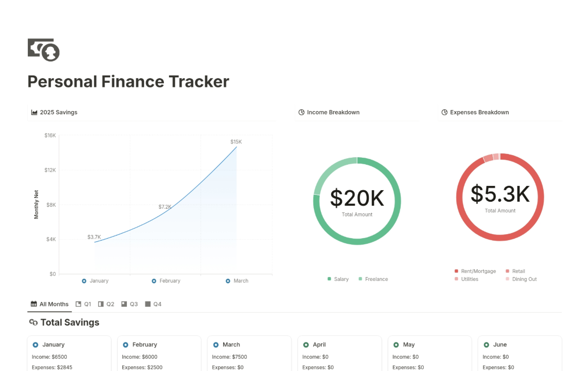The width and height of the screenshot is (588, 371).
Task: Switch to the All Months tab
Action: [x=50, y=304]
